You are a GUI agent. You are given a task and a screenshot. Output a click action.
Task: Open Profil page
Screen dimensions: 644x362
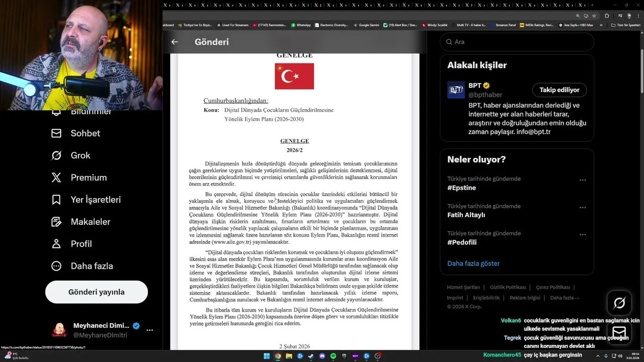pos(71,244)
